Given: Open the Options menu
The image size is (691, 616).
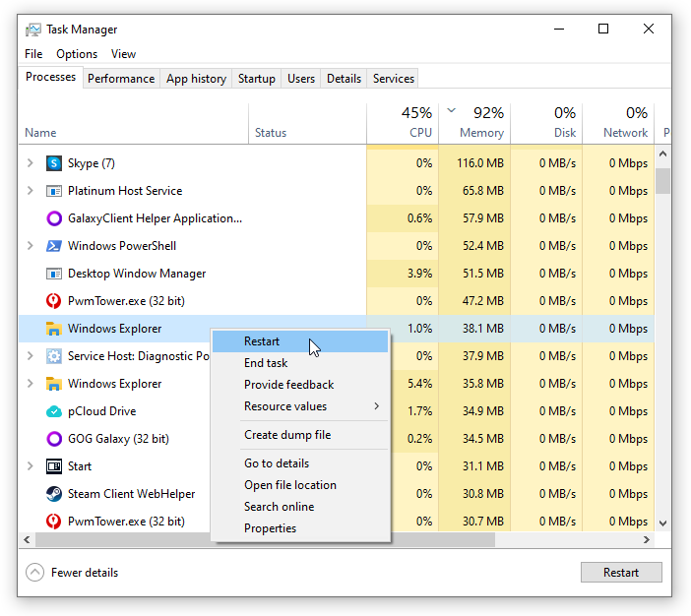Looking at the screenshot, I should click(x=77, y=54).
